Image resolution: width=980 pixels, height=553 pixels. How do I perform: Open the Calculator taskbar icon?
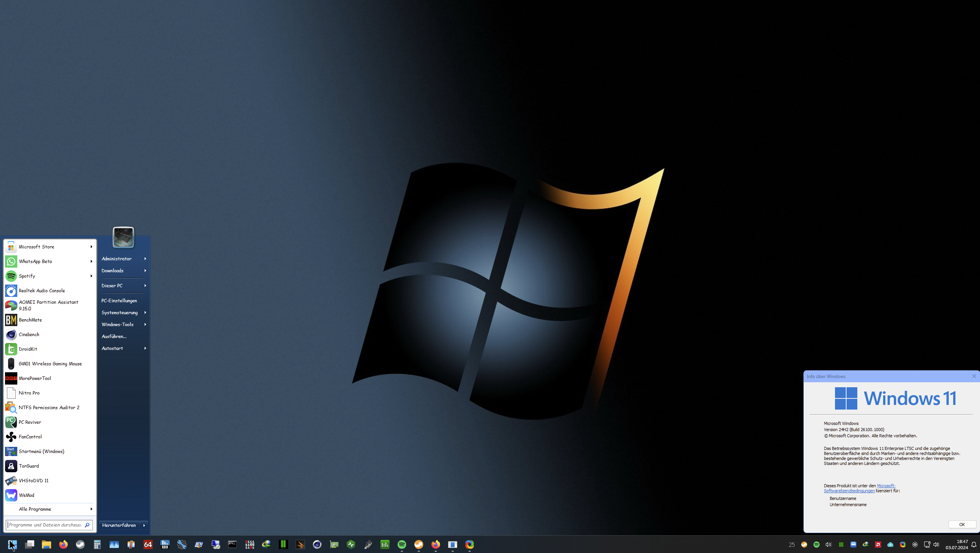tap(97, 545)
